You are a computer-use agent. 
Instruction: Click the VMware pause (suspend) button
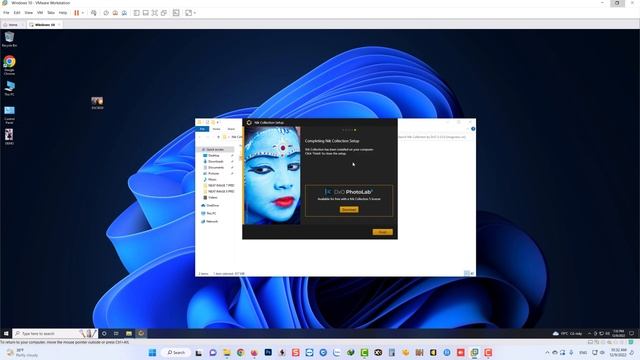pos(76,13)
